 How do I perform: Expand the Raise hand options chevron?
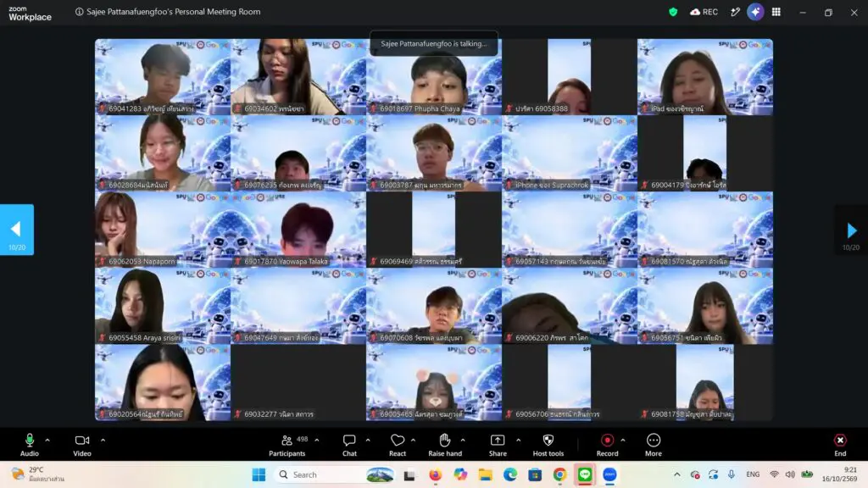[x=463, y=441]
